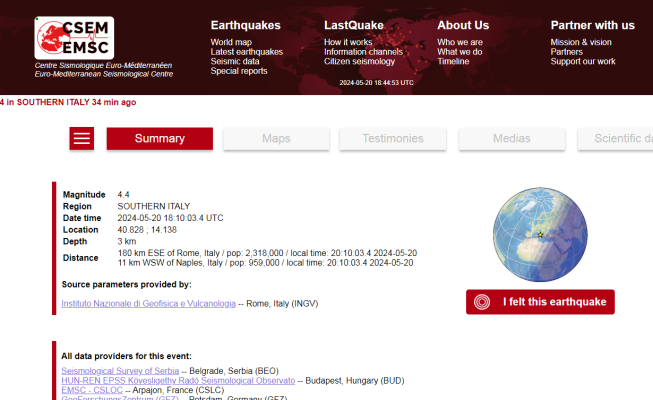Screen dimensions: 653x400
Task: Open the LastQuake menu heading
Action: tap(354, 25)
